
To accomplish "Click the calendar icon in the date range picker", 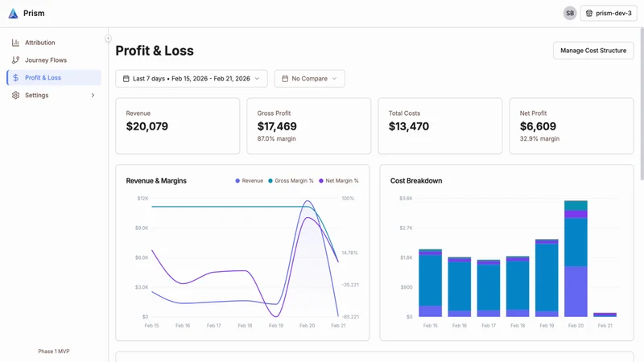I will coord(126,78).
